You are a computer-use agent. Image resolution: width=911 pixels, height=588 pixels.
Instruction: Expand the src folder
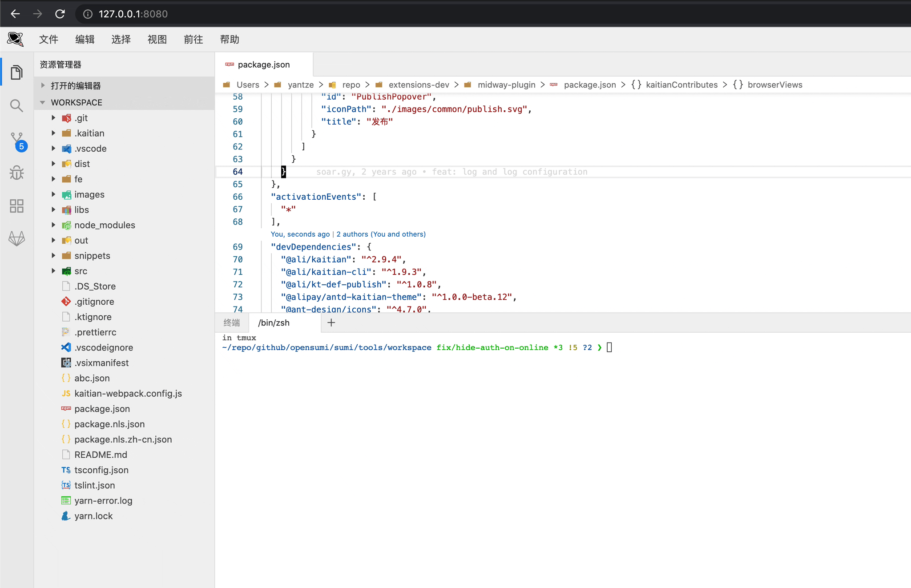pyautogui.click(x=53, y=271)
